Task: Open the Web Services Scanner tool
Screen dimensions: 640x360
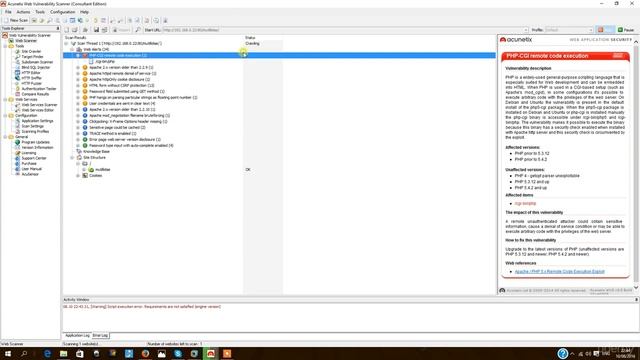Action: tap(39, 105)
